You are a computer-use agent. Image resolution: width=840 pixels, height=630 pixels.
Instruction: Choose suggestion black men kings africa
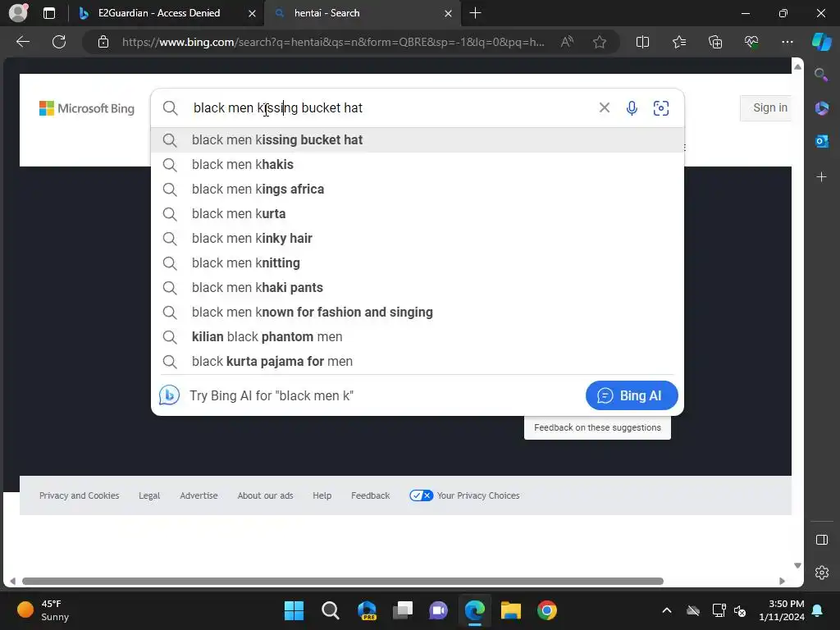click(x=418, y=189)
